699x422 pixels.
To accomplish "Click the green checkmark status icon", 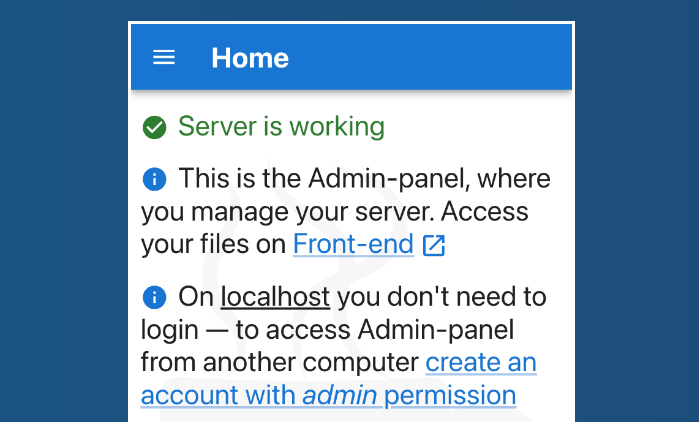I will [x=154, y=127].
